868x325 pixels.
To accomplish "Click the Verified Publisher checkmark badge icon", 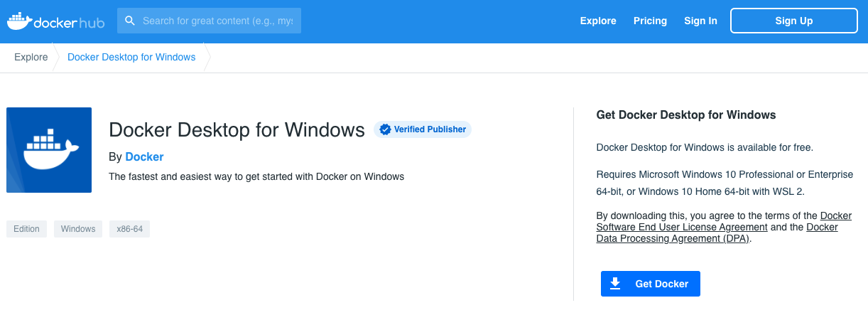I will (385, 129).
